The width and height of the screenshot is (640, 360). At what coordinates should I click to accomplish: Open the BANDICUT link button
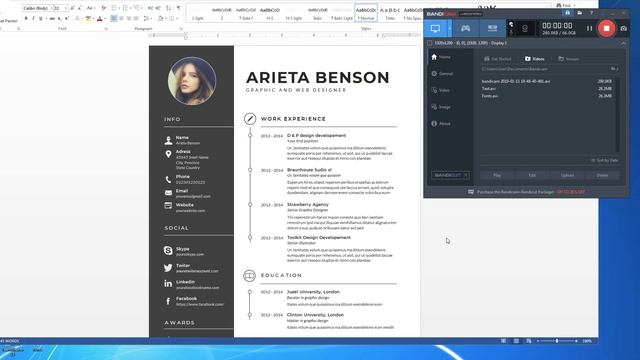[x=450, y=175]
